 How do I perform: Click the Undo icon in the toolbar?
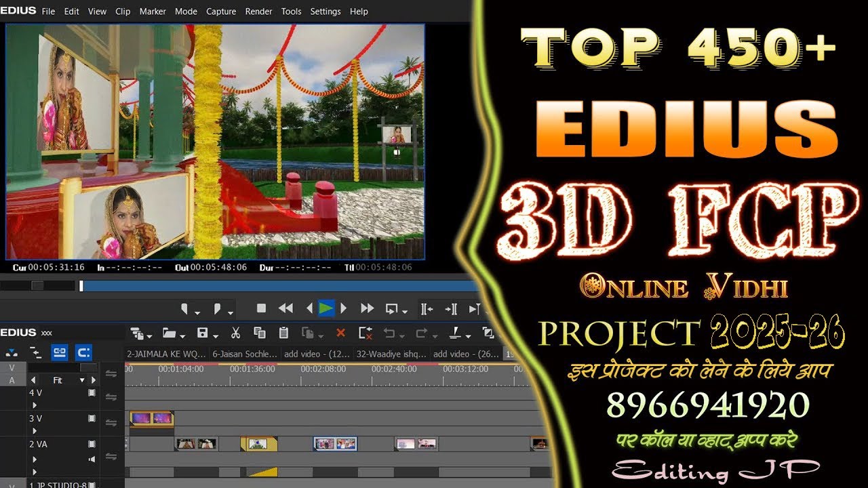pyautogui.click(x=391, y=333)
